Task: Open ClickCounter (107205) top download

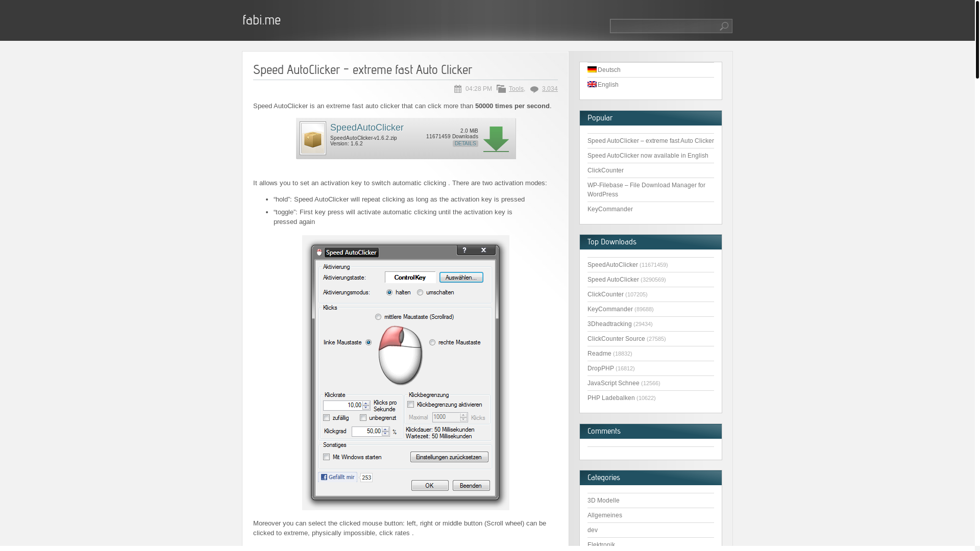Action: tap(605, 294)
